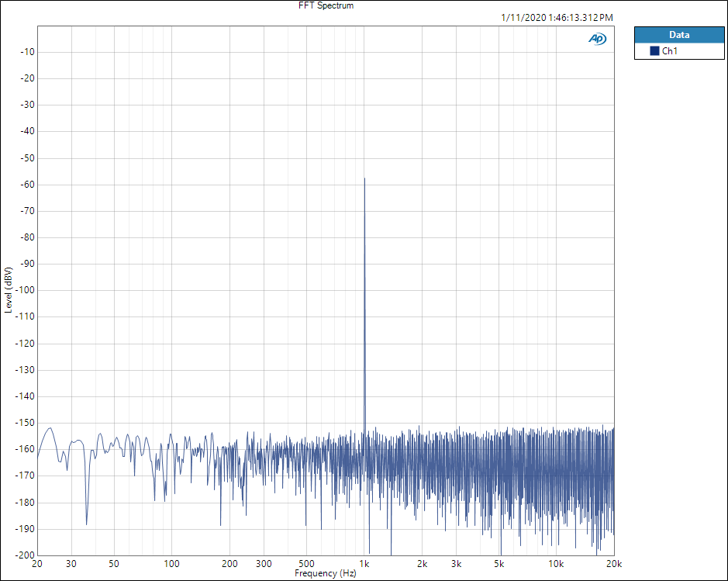Screen dimensions: 728x581
Task: Click the -200 tick label on the level axis
Action: 25,555
